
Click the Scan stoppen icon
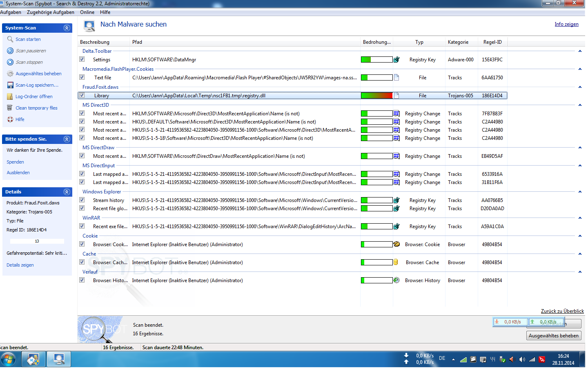point(10,62)
